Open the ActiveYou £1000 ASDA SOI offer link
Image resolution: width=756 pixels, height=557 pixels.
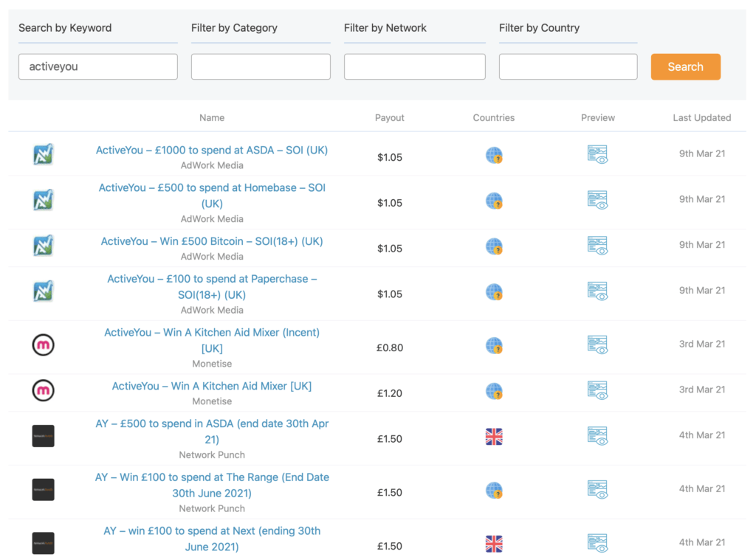pyautogui.click(x=212, y=150)
